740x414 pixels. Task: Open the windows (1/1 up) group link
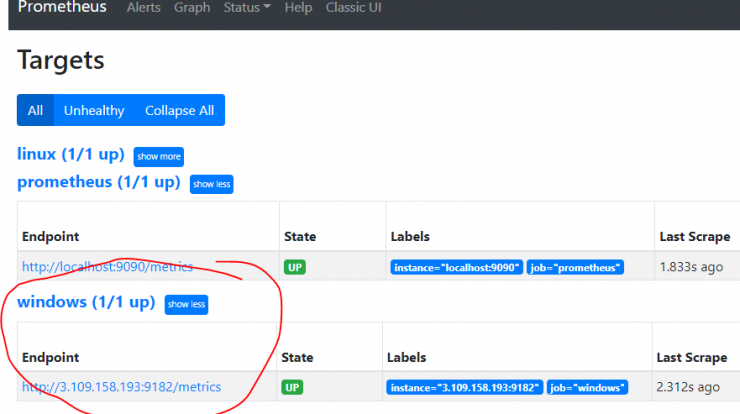tap(86, 302)
